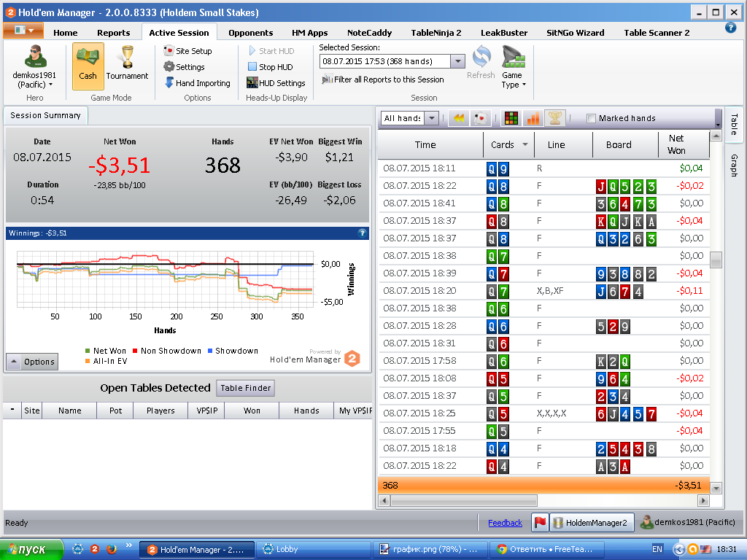The height and width of the screenshot is (560, 747).
Task: Open HUD Settings
Action: pyautogui.click(x=276, y=83)
